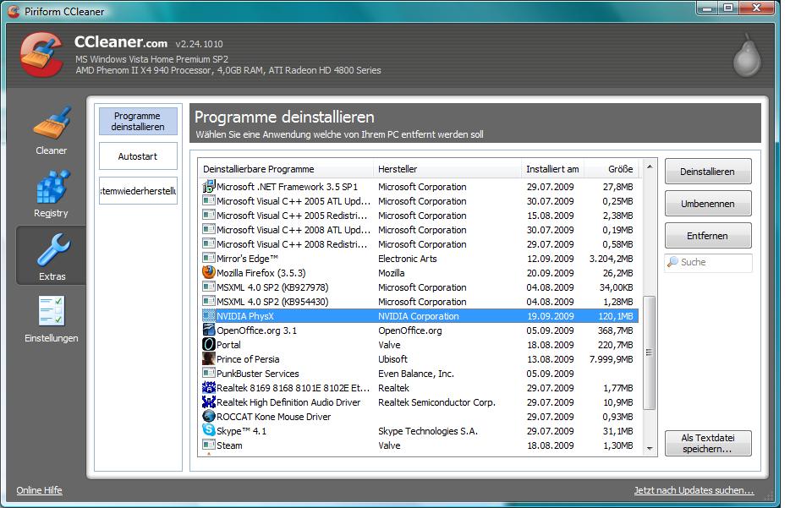This screenshot has height=508, width=812.
Task: Click the magnifier icon in Suche box
Action: (x=672, y=262)
